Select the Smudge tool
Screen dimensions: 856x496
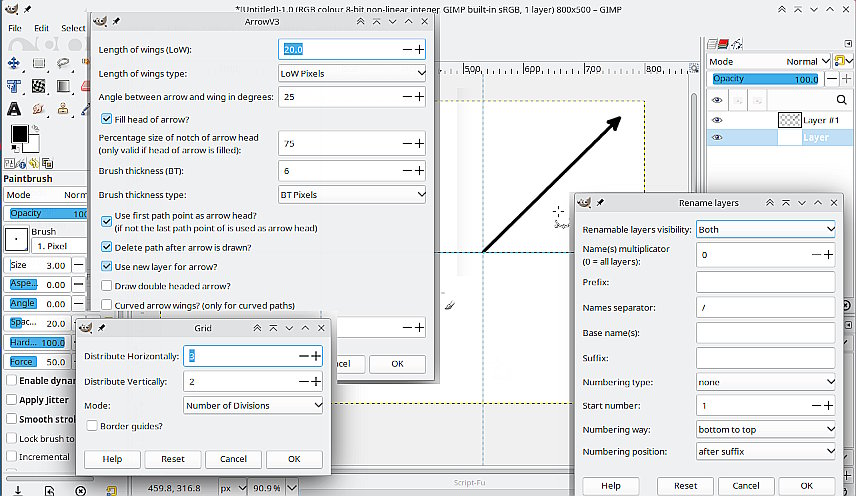tap(38, 109)
